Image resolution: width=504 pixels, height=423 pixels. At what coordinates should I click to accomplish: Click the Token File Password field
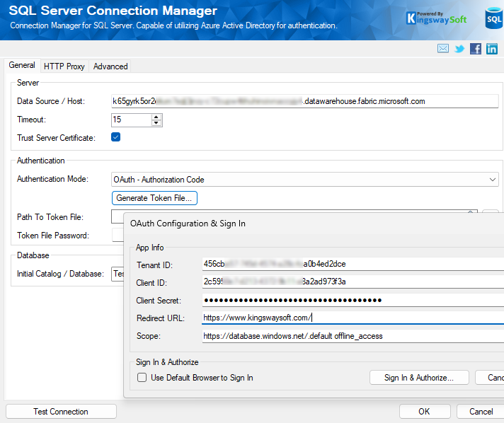tap(118, 235)
